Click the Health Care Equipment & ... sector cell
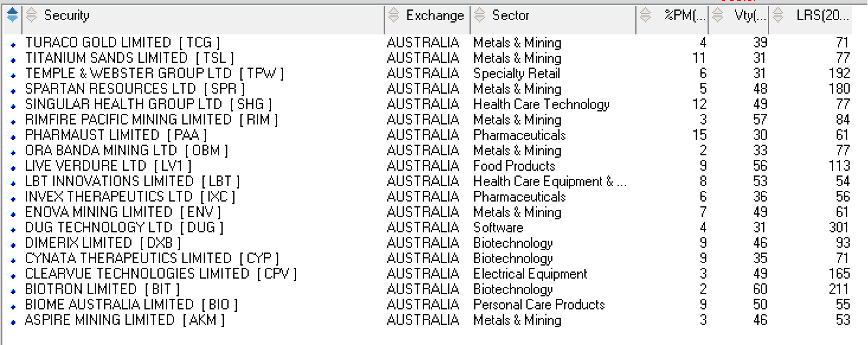This screenshot has height=345, width=868. tap(550, 181)
